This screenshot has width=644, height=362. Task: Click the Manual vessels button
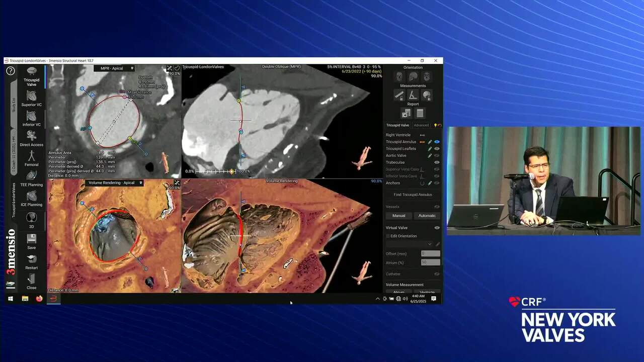398,216
